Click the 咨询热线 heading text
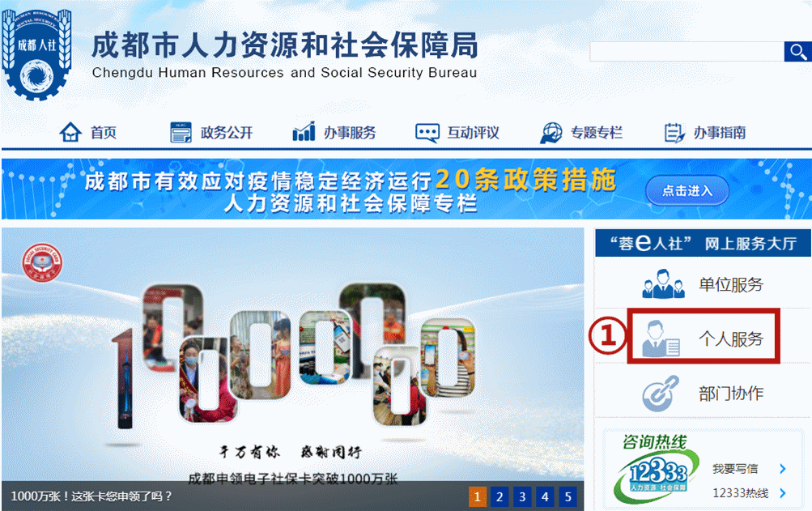812x511 pixels. pos(655,442)
